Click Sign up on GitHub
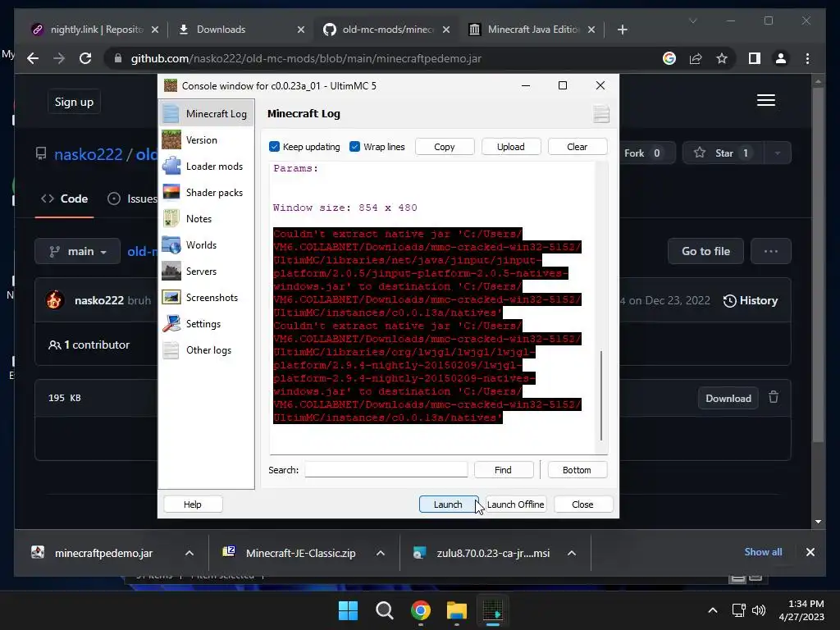This screenshot has height=630, width=840. click(74, 102)
